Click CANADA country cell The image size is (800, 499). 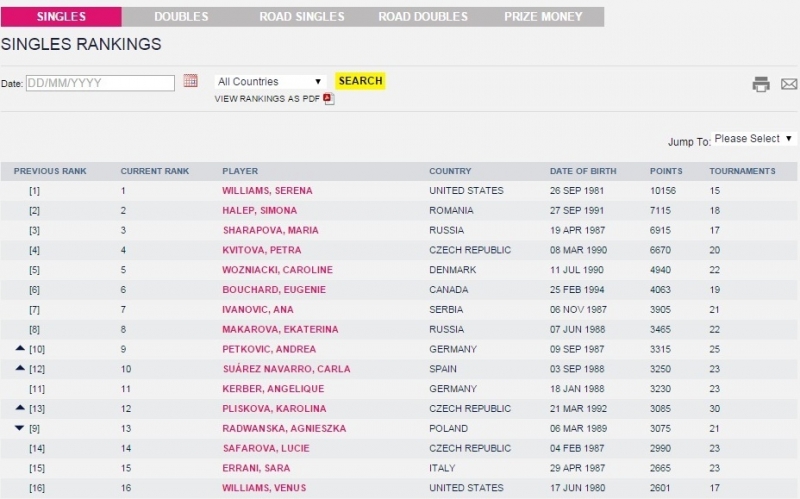(x=448, y=290)
